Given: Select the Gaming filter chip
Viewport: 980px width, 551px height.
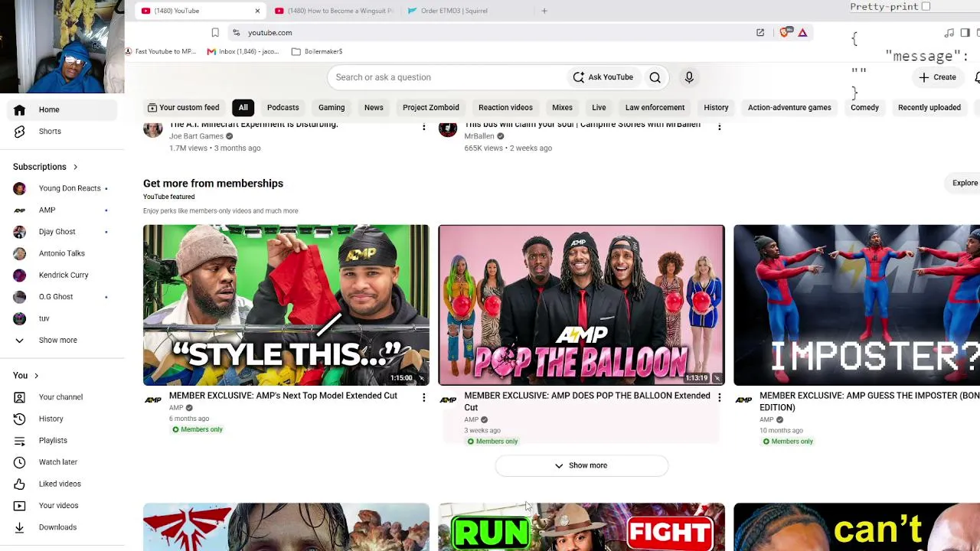Looking at the screenshot, I should tap(332, 108).
